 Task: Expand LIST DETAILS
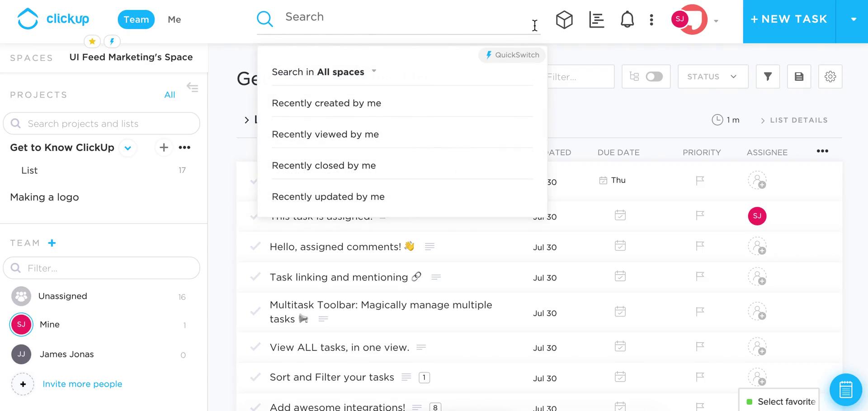(794, 120)
